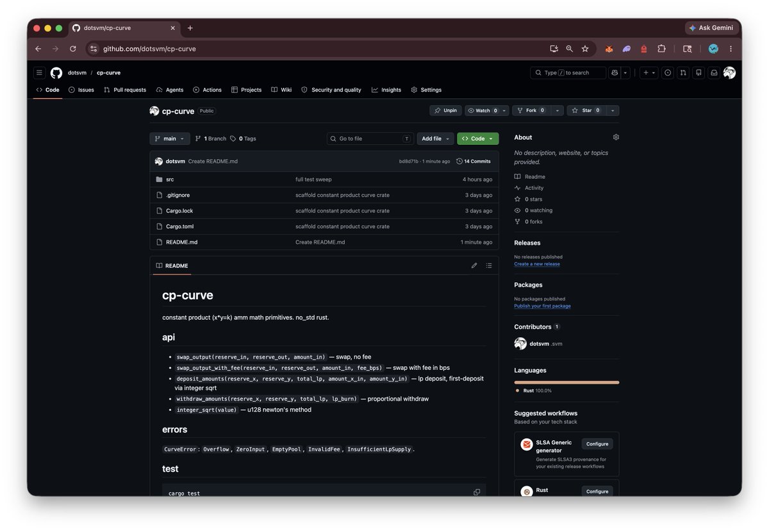Image resolution: width=769 pixels, height=532 pixels.
Task: Click Publish your first package link
Action: tap(542, 306)
